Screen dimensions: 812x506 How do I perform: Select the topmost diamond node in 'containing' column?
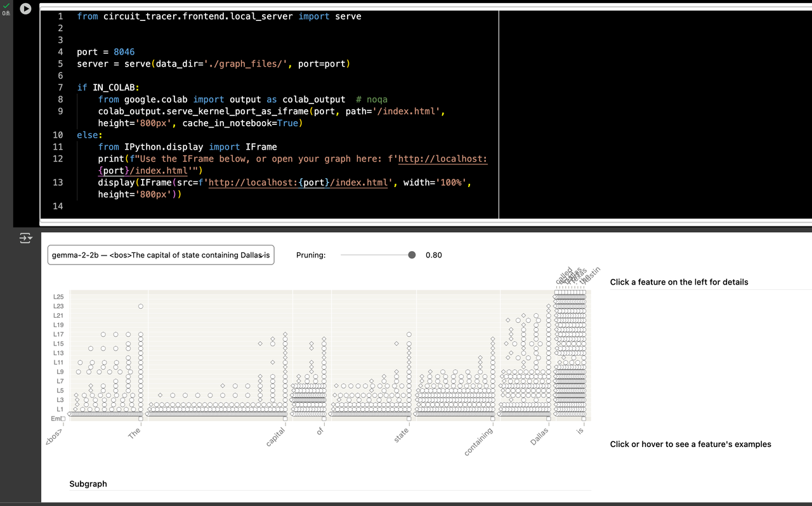pyautogui.click(x=493, y=339)
